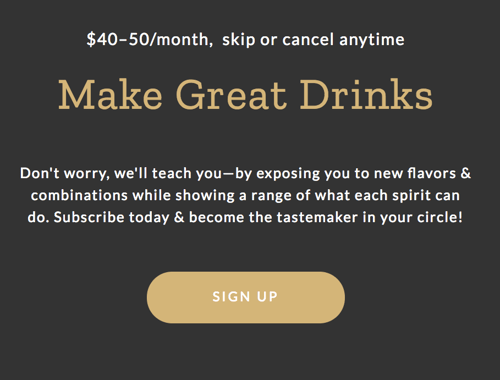Click the '$40–50/month' price text
The height and width of the screenshot is (380, 500).
coord(150,39)
